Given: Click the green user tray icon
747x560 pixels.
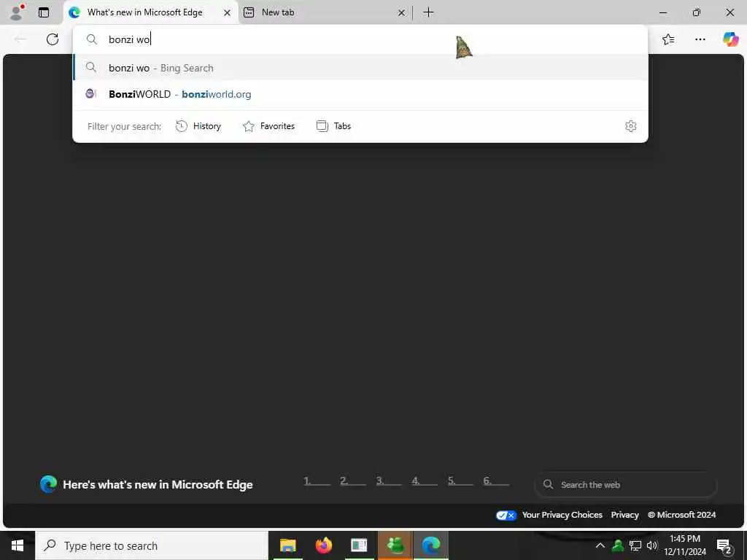Looking at the screenshot, I should point(618,545).
